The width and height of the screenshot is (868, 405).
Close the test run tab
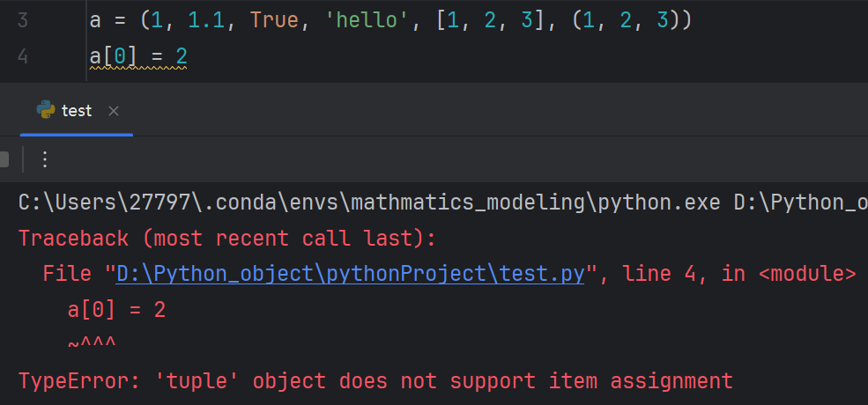[114, 111]
